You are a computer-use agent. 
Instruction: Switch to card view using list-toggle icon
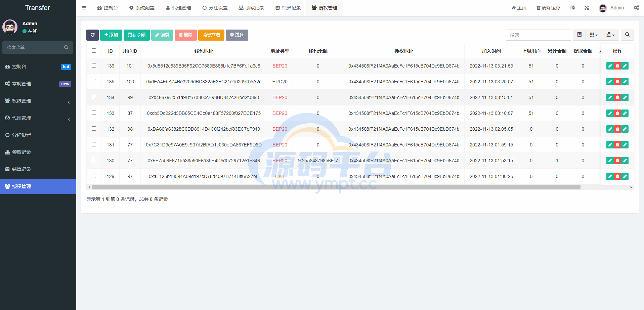pos(579,35)
